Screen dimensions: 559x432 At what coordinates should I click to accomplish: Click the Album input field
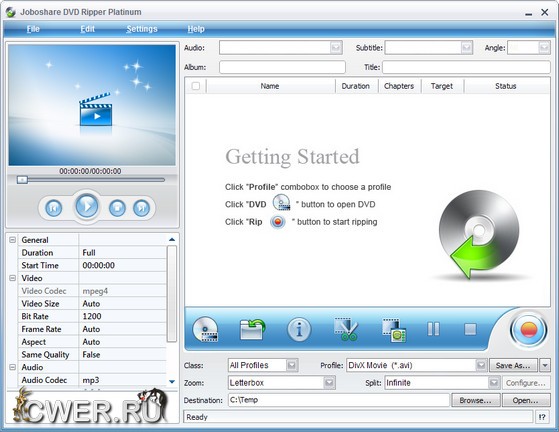click(x=282, y=67)
